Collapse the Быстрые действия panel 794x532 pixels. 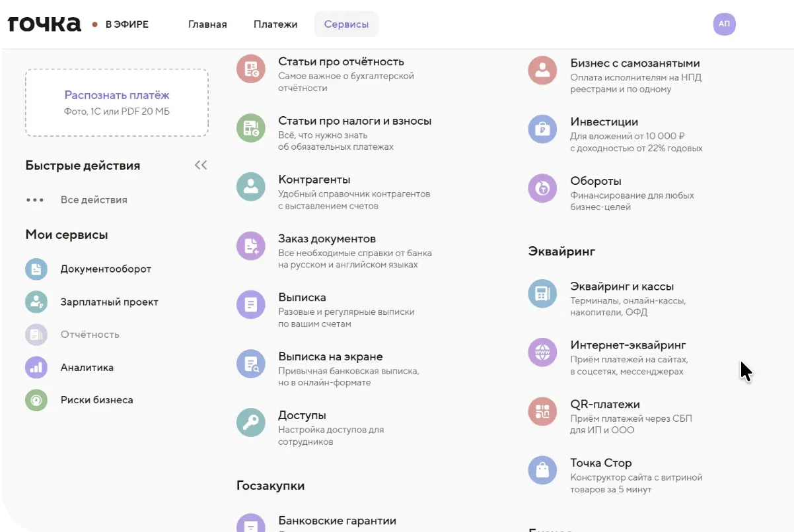(201, 165)
